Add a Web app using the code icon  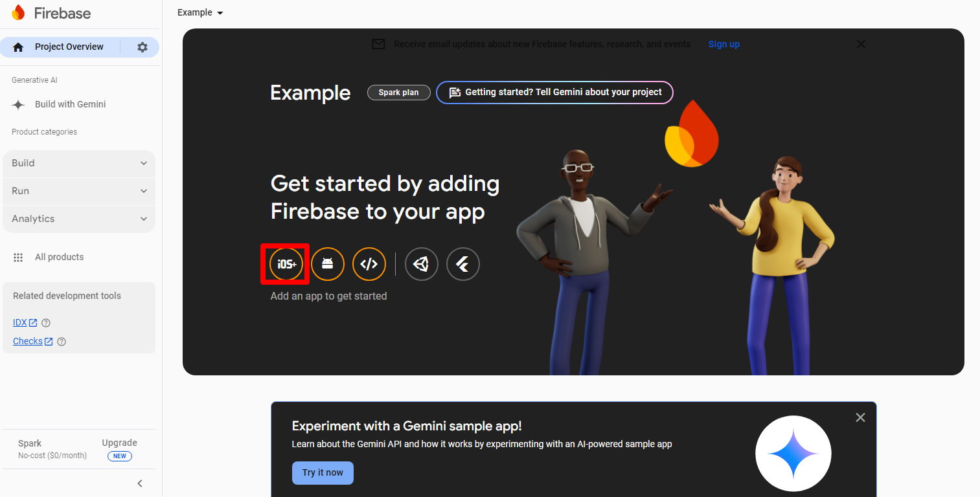tap(369, 264)
